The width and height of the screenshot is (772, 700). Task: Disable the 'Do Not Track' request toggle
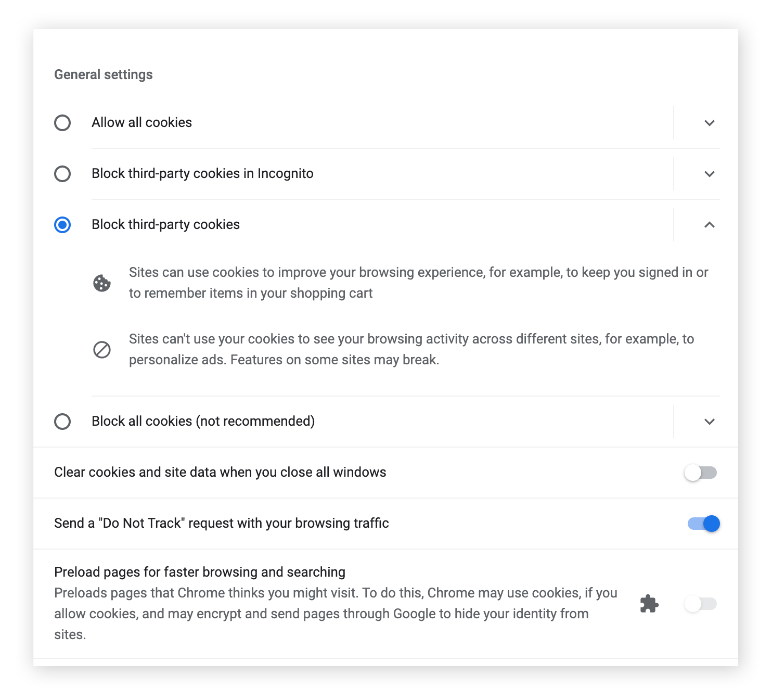(x=700, y=524)
